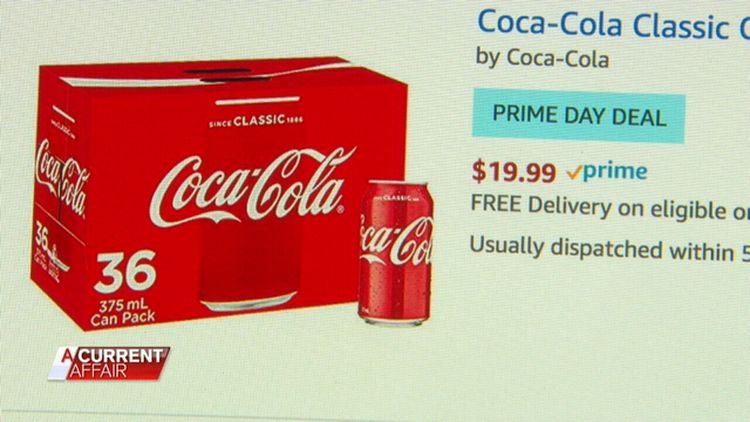
Task: Select the PRIME DAY DEAL badge
Action: [x=579, y=116]
